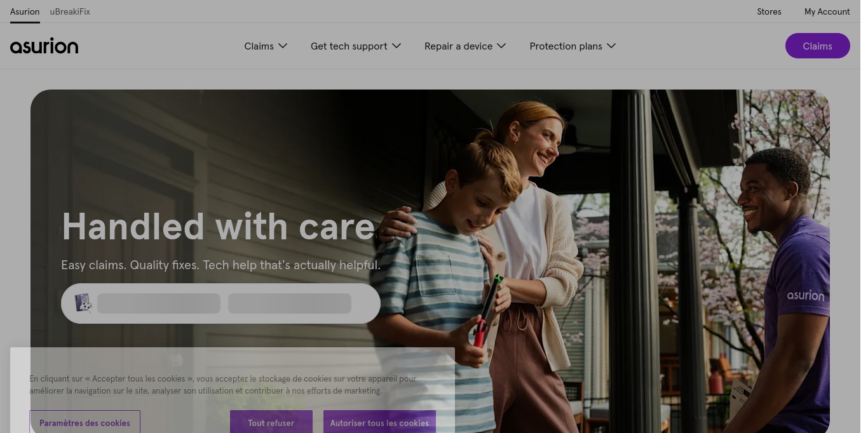Click the asurion logo on technician's shirt

tap(805, 295)
